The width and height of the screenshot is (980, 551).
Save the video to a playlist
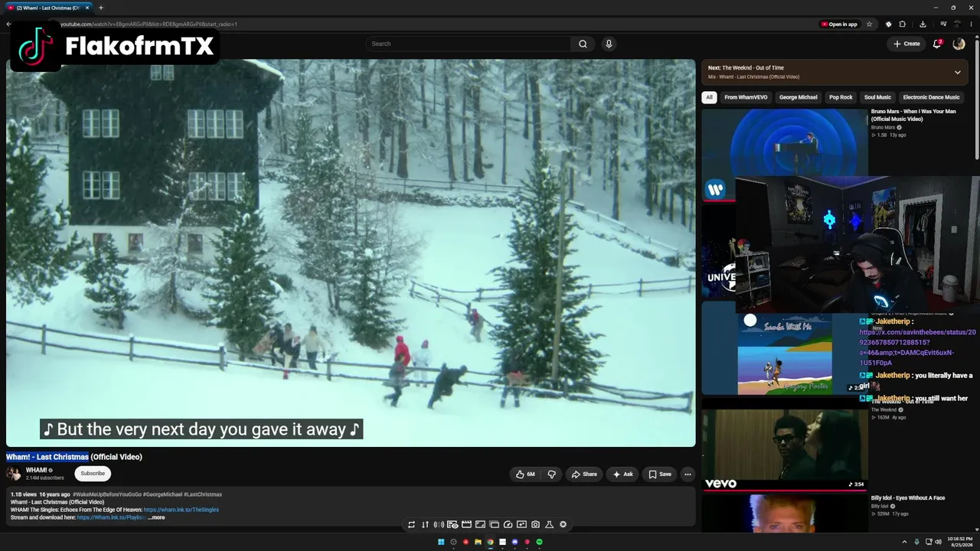pos(659,474)
